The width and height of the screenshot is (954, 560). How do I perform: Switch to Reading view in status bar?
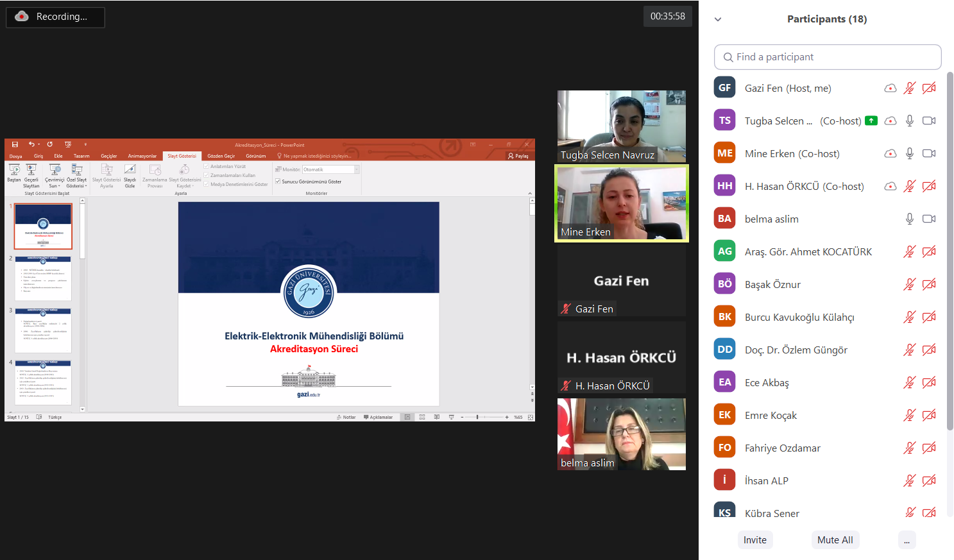click(437, 417)
